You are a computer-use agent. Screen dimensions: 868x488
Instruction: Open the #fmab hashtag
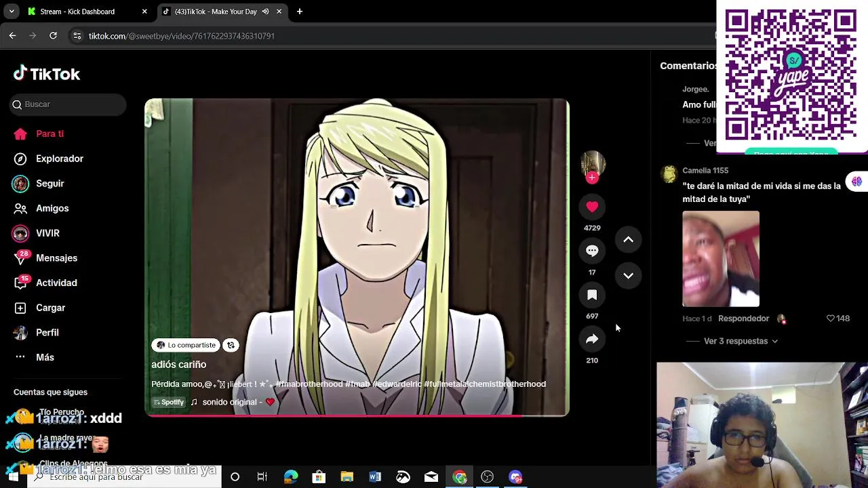point(357,384)
